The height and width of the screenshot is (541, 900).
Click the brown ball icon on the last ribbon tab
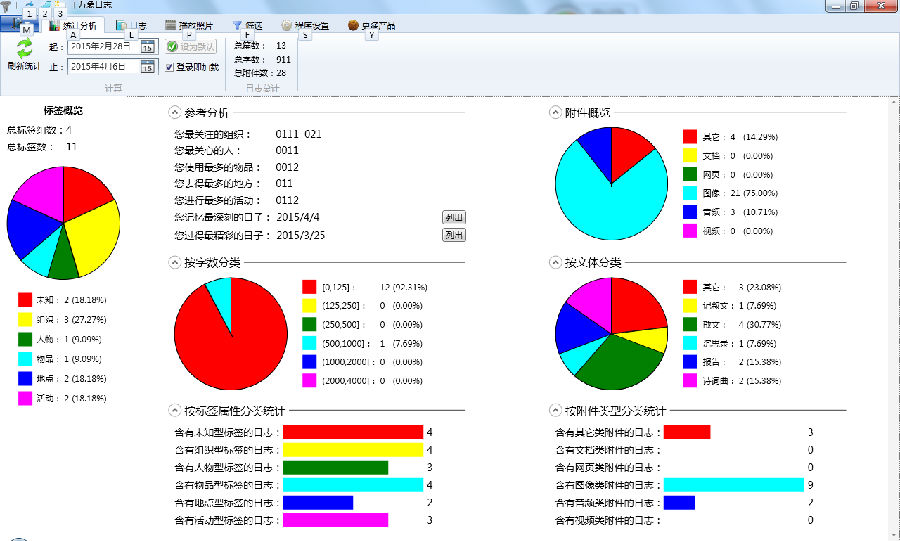pos(353,25)
